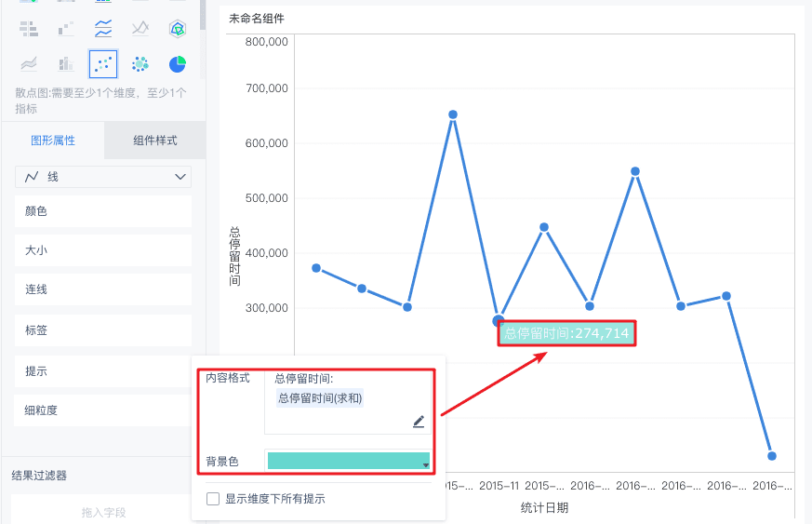Screen dimensions: 812x524
Task: Select the multi-series line chart icon
Action: coord(103,29)
